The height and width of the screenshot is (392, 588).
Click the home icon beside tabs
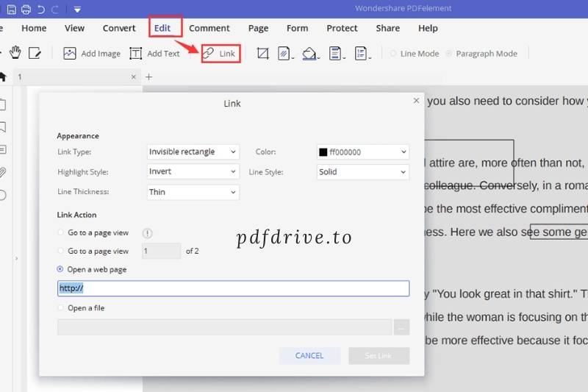(3, 77)
